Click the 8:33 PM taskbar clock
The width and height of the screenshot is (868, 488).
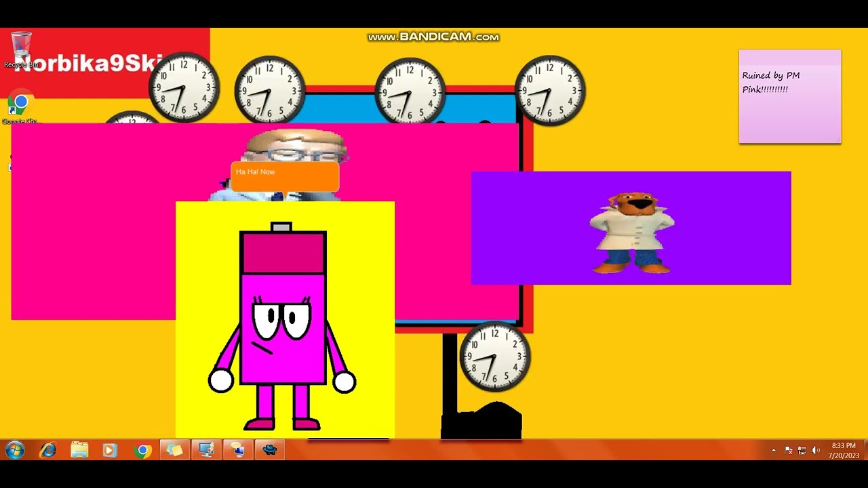pyautogui.click(x=844, y=451)
